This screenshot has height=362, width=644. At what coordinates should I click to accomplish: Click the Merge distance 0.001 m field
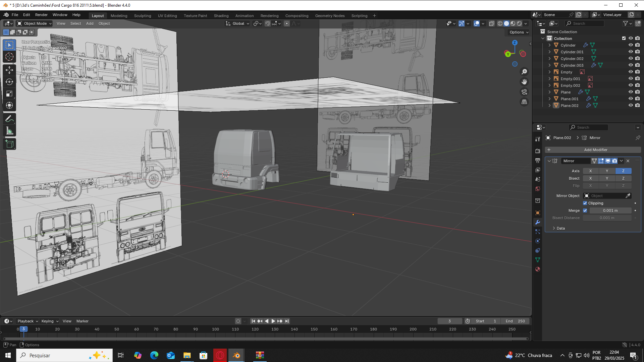610,210
